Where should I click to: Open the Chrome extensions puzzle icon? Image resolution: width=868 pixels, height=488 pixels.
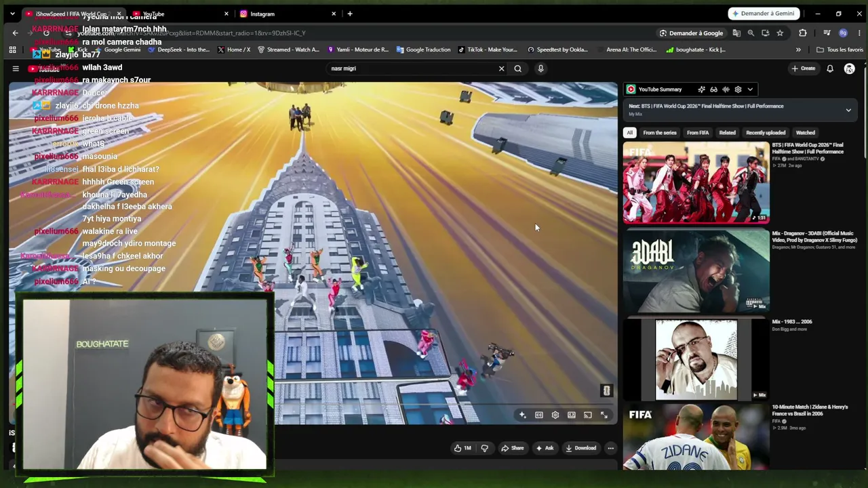[x=803, y=33]
